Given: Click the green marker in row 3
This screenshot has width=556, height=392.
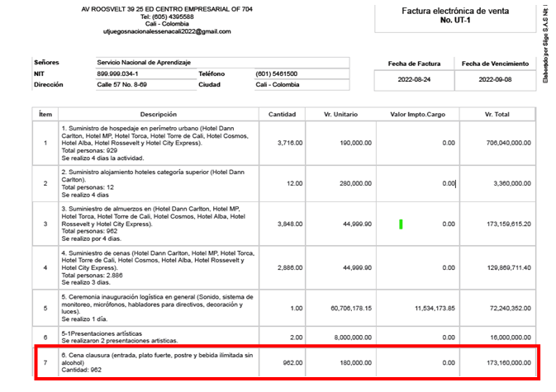Looking at the screenshot, I should [401, 224].
